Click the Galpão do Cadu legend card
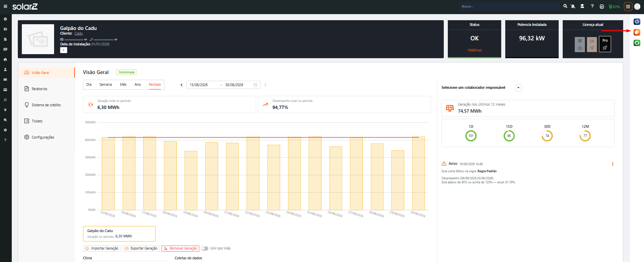 119,234
